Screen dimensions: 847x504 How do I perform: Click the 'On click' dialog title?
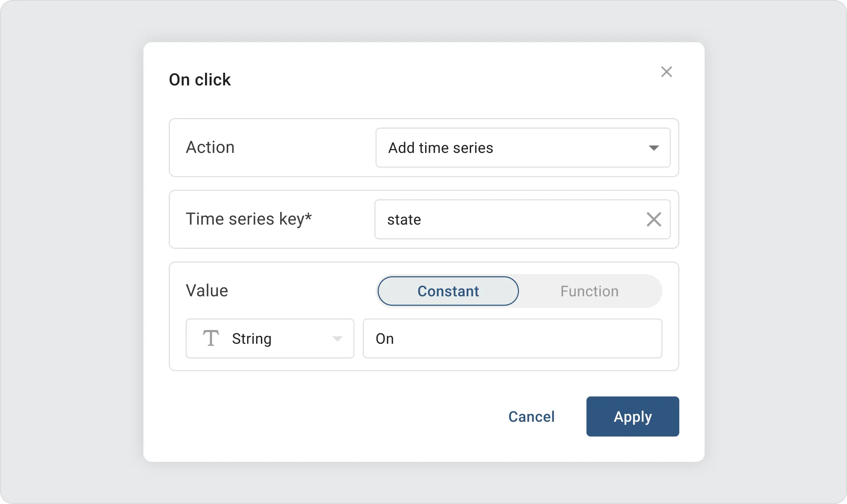coord(200,79)
